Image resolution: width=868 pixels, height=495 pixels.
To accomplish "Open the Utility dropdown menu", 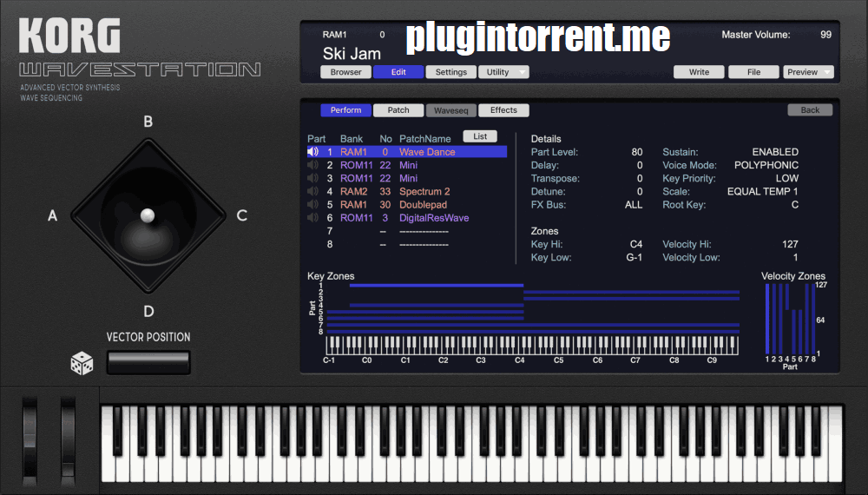I will click(x=503, y=72).
